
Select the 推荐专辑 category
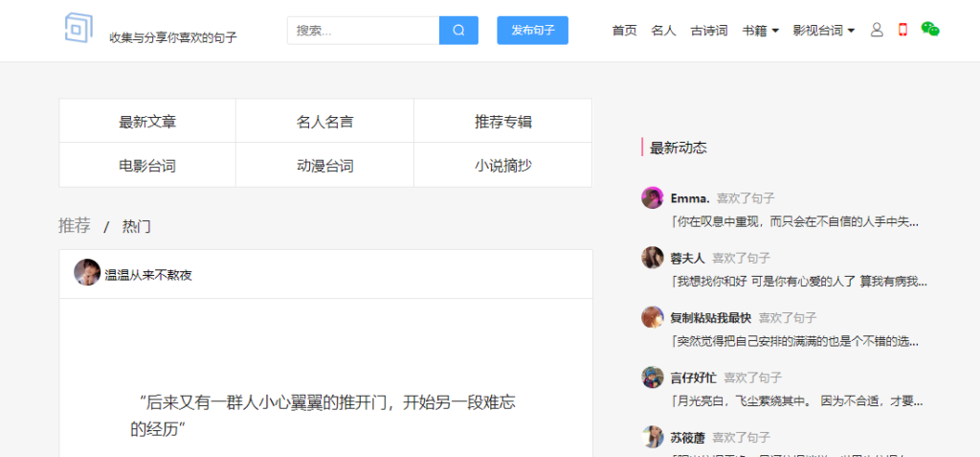coord(503,121)
